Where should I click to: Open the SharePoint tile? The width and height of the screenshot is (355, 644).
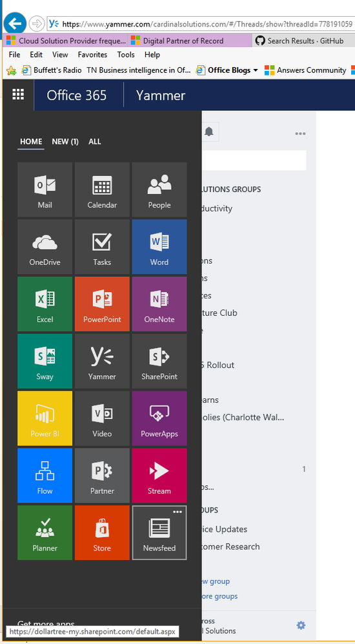(159, 360)
